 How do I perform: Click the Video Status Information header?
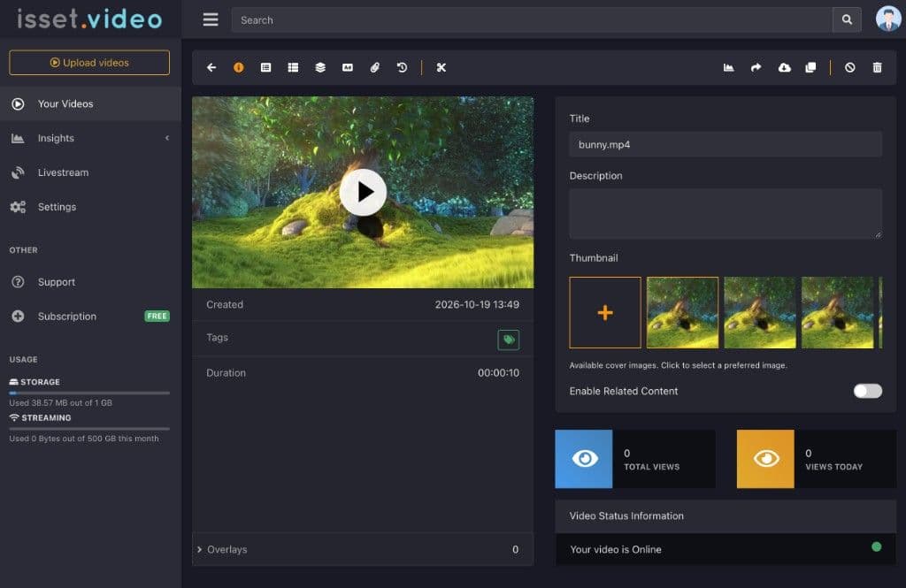pyautogui.click(x=726, y=515)
